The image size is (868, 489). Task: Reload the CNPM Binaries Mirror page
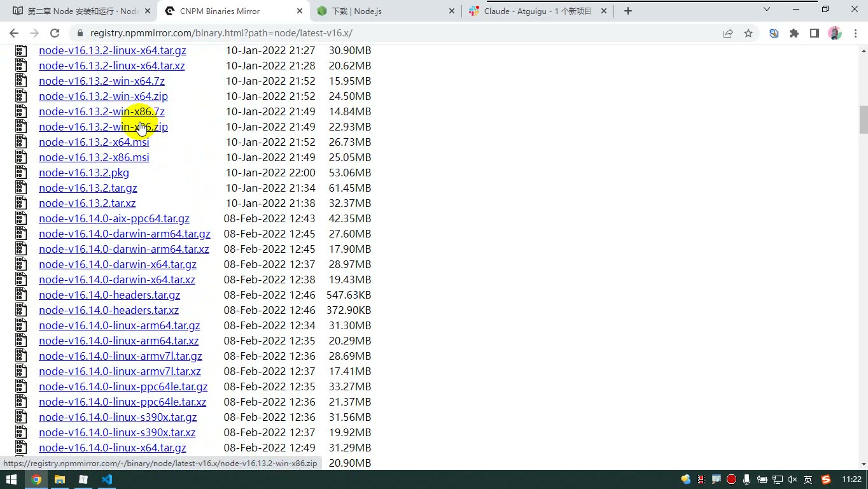click(55, 33)
